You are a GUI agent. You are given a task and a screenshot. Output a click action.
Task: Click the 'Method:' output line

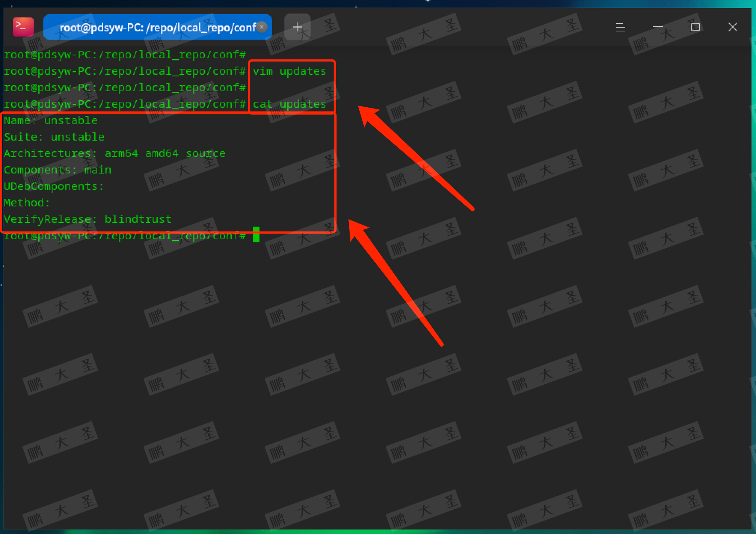tap(27, 203)
